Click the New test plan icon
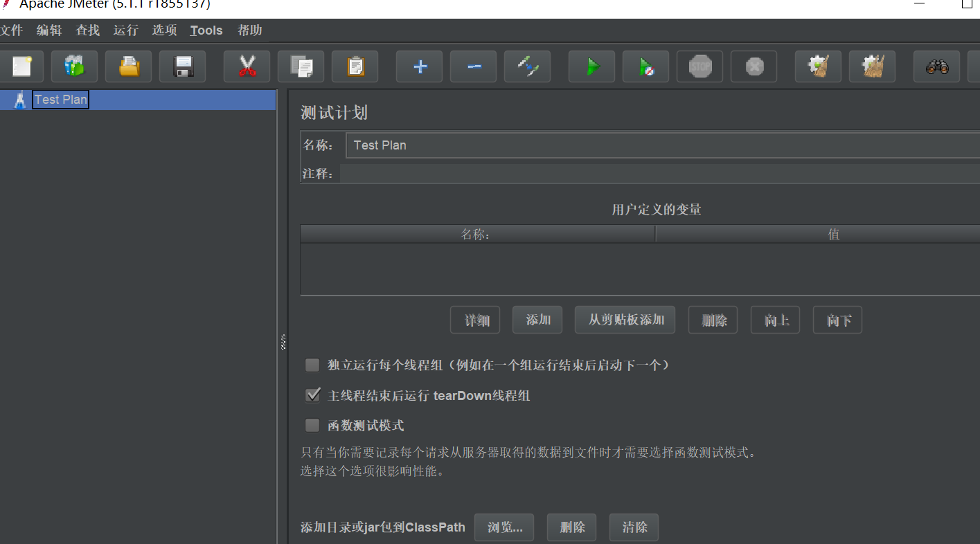 pos(20,66)
